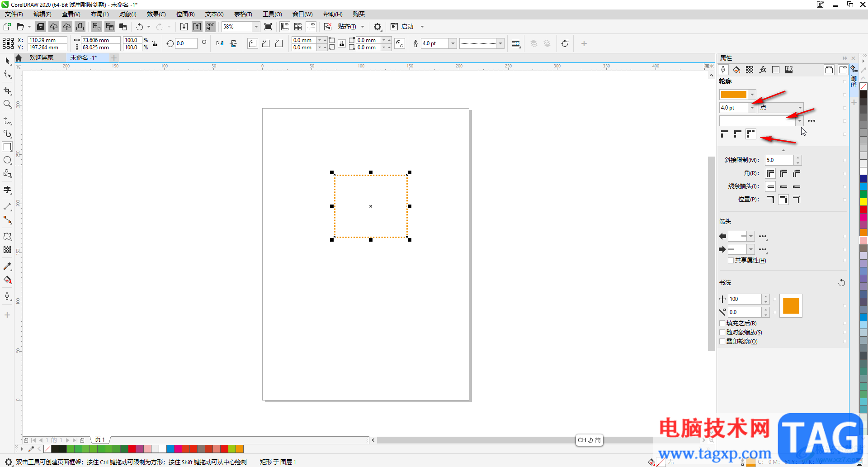Select the Ellipse tool
This screenshot has width=868, height=467.
click(7, 160)
